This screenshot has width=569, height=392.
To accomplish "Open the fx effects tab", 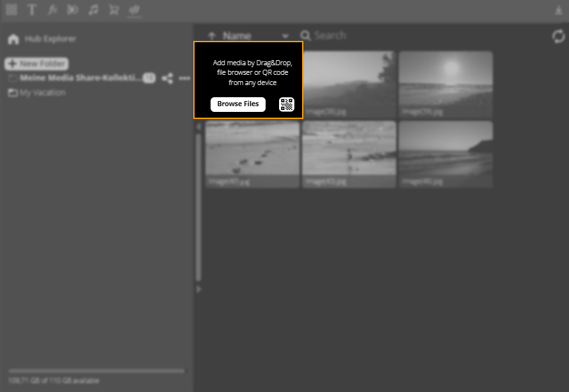I will point(52,10).
